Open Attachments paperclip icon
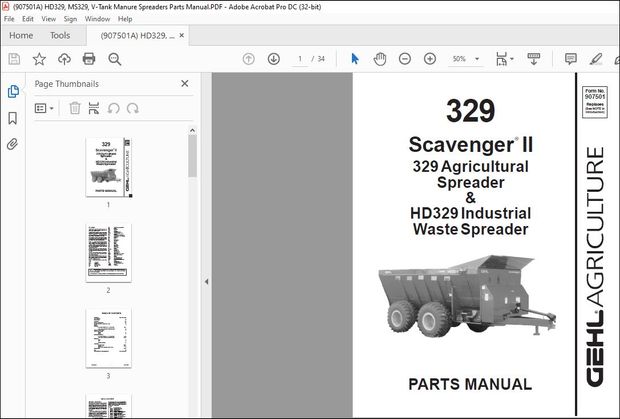Image resolution: width=620 pixels, height=419 pixels. tap(13, 144)
